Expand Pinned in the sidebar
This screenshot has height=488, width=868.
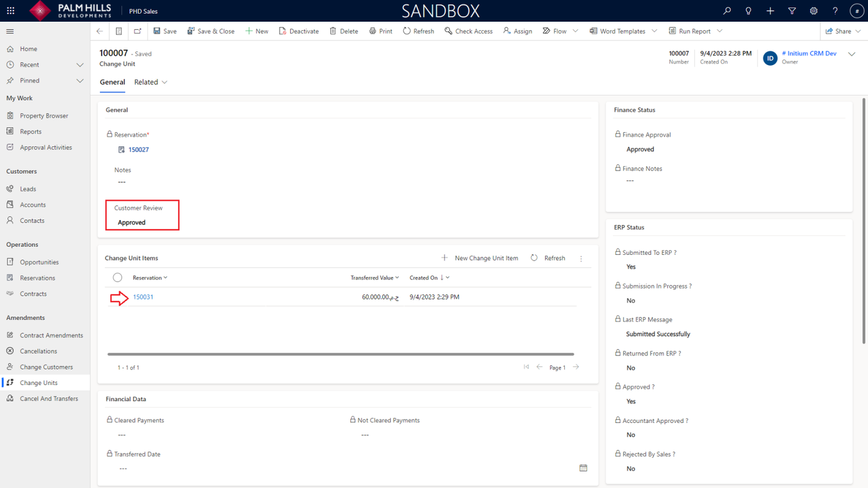pos(80,81)
